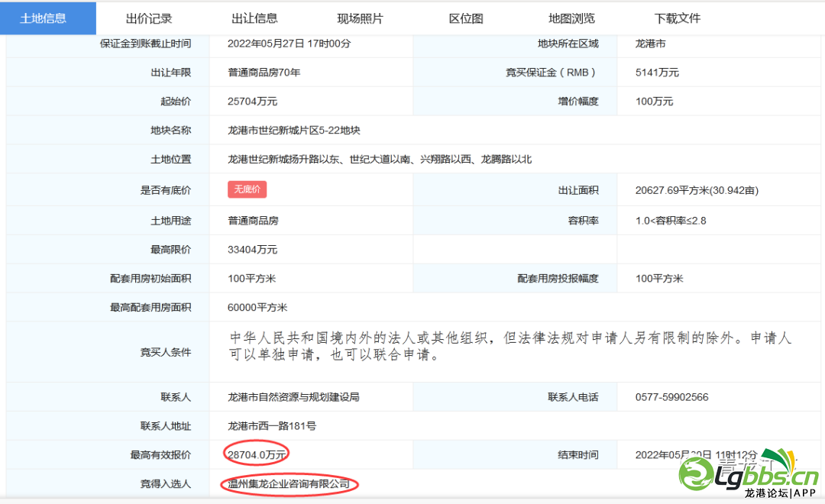Select the bidder eligibility paragraph 中华人民共和国境内外的法人
825x504 pixels.
[x=510, y=346]
